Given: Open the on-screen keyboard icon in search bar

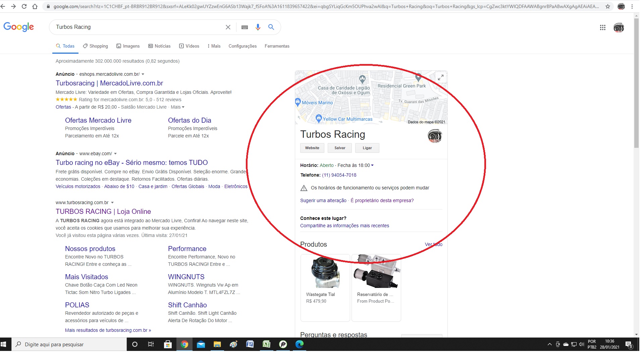Looking at the screenshot, I should pos(245,27).
